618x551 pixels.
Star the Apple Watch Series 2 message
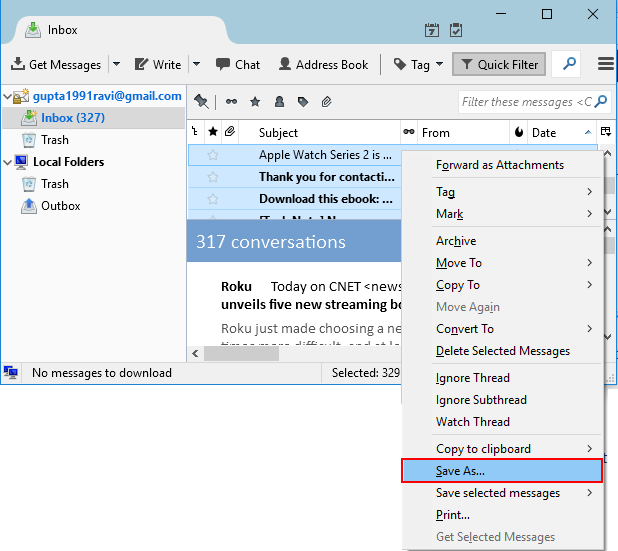tap(212, 155)
